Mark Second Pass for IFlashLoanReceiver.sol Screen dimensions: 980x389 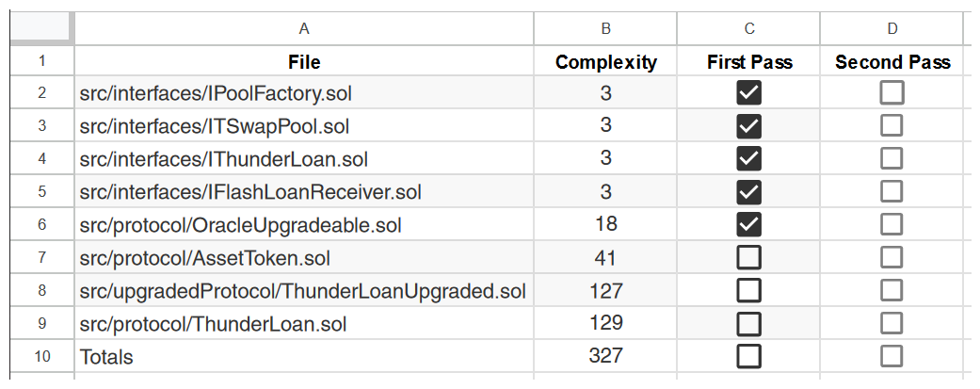pos(892,191)
